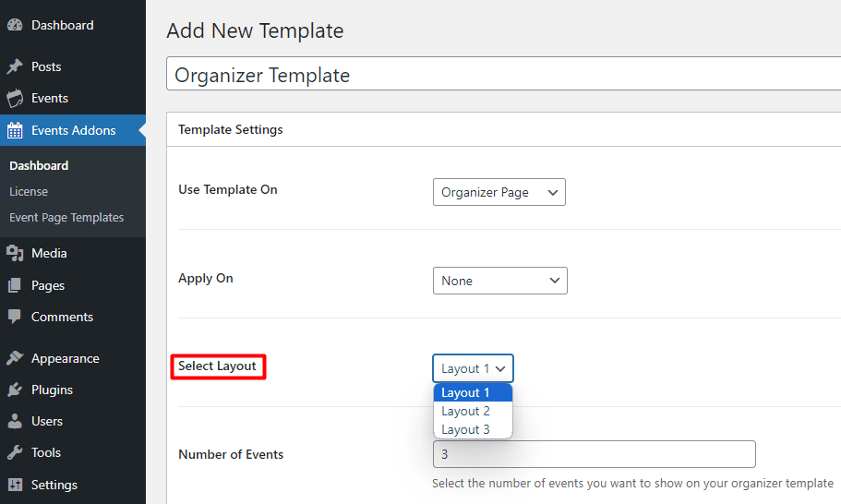Click the Plugins plug icon

[x=15, y=390]
